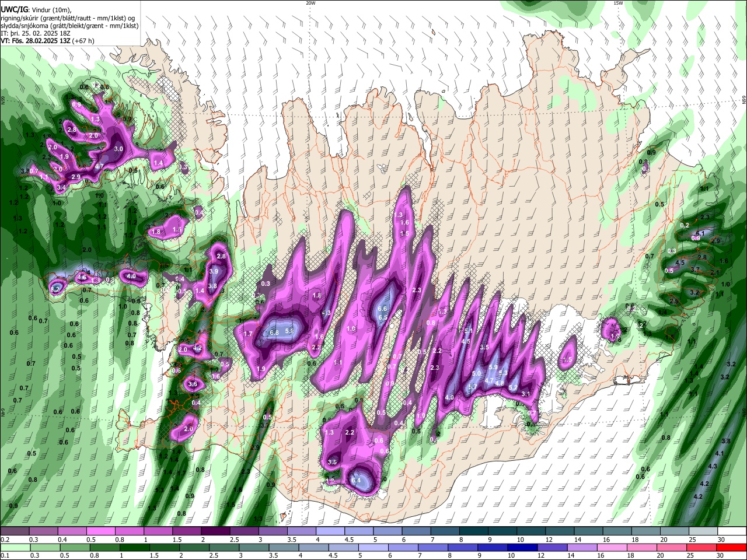Click the bright red swatch in the rain legend
Image resolution: width=747 pixels, height=560 pixels.
tap(731, 548)
